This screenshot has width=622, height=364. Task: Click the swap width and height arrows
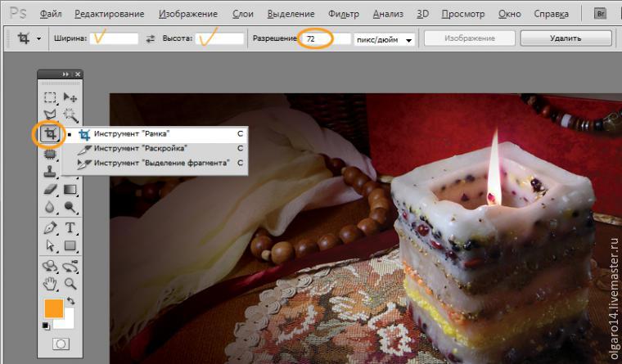pyautogui.click(x=151, y=38)
